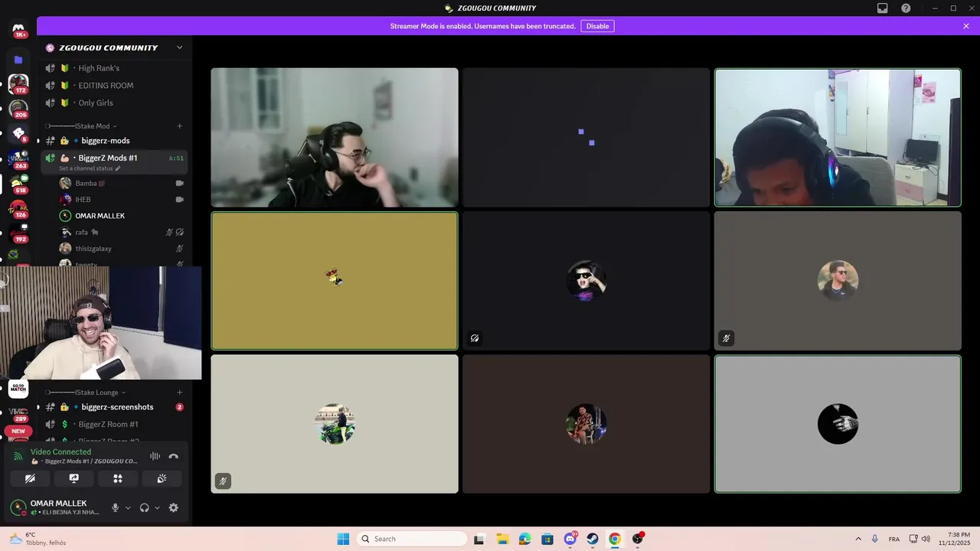Open server with 205 unread badge

tap(18, 109)
